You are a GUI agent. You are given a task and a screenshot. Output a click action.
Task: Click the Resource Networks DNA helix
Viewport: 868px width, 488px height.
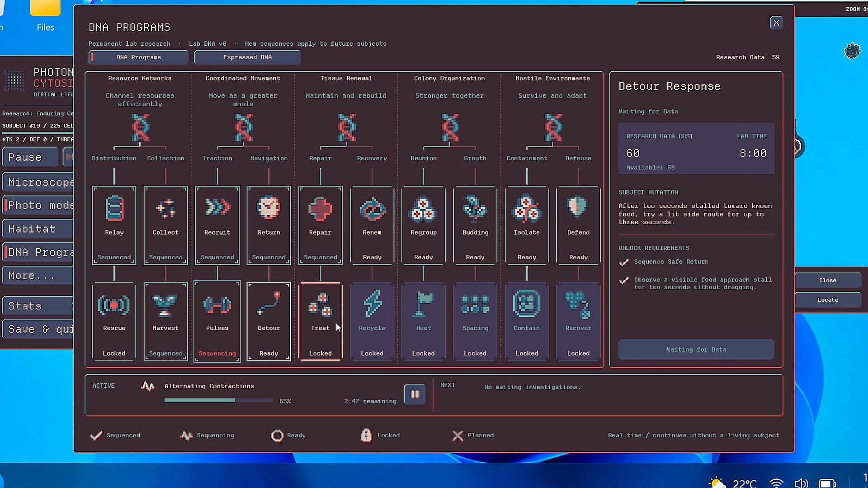tap(140, 127)
